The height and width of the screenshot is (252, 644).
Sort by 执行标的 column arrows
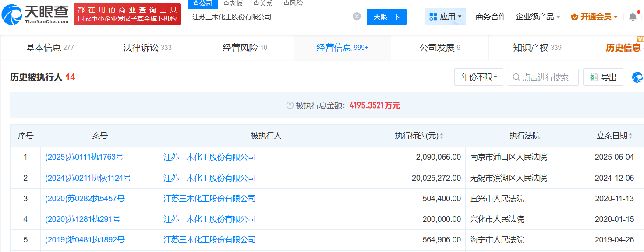tap(442, 136)
